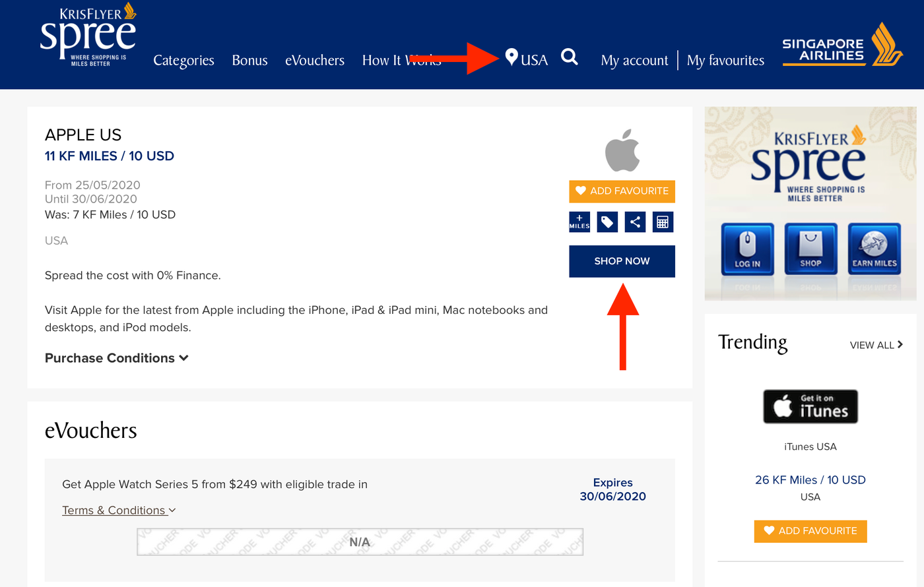
Task: Click the Singapore Airlines logo
Action: [841, 45]
